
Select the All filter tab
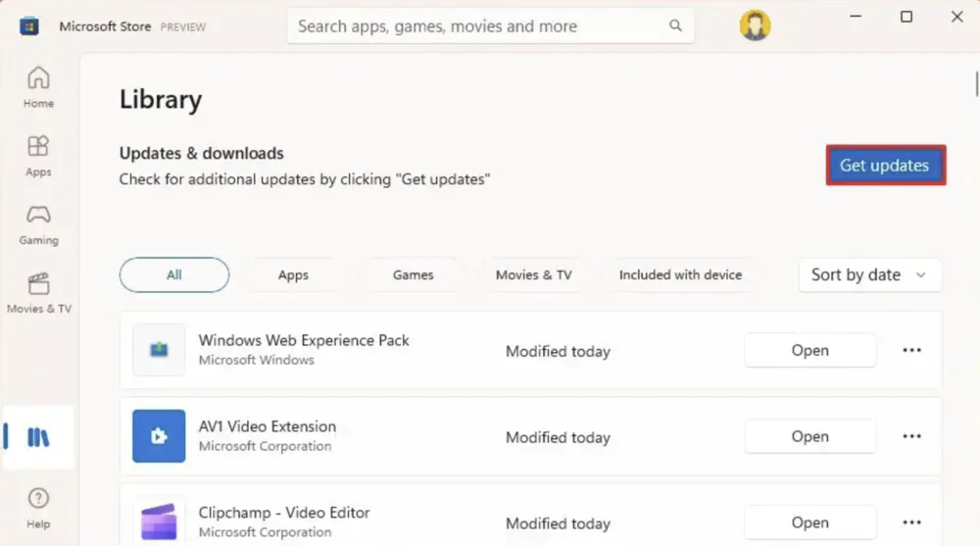(x=174, y=274)
